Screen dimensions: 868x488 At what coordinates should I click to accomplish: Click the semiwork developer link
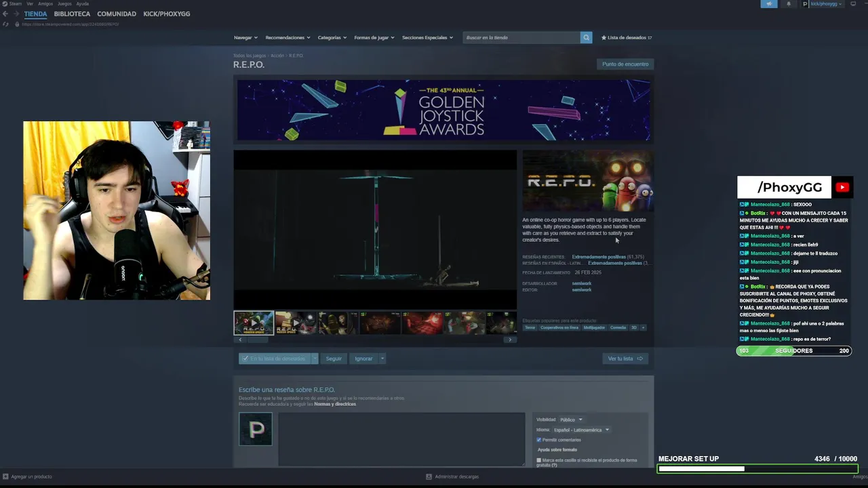point(582,283)
